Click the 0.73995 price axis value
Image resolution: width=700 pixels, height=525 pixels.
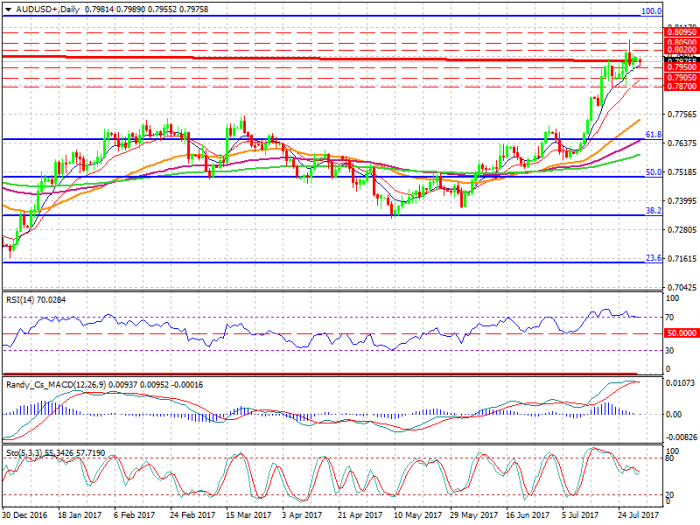tap(682, 201)
